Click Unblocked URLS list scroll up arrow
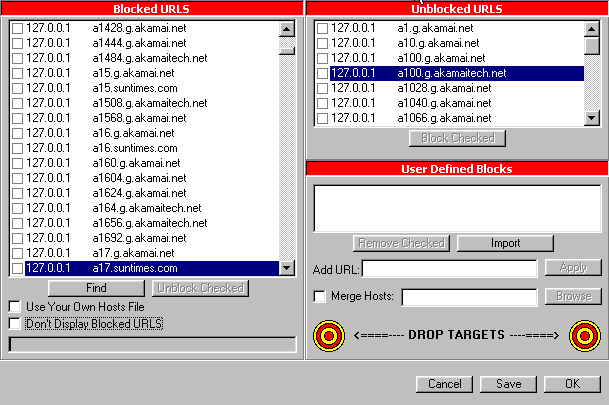This screenshot has width=609, height=405. [592, 29]
